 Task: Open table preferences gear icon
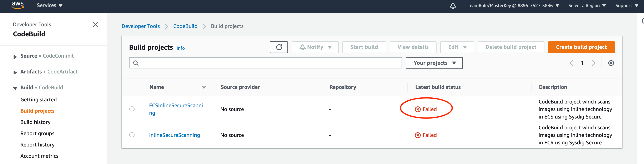pyautogui.click(x=611, y=63)
